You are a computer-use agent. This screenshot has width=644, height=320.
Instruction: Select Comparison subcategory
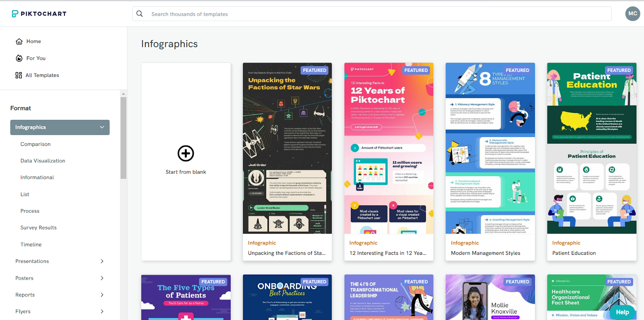35,144
